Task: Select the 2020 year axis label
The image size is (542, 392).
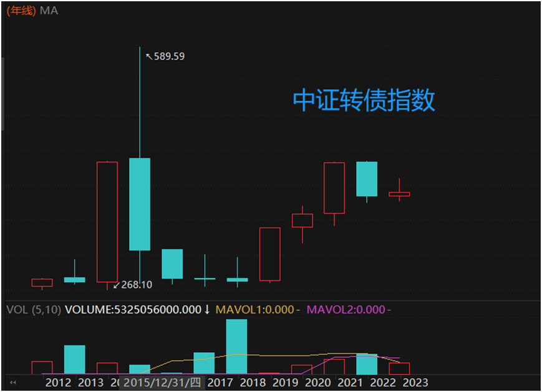Action: click(x=318, y=383)
